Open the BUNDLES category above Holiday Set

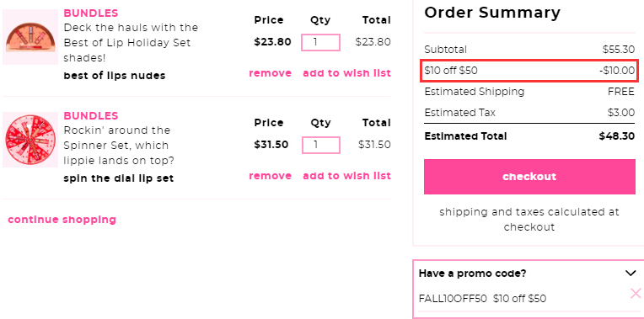[x=91, y=13]
